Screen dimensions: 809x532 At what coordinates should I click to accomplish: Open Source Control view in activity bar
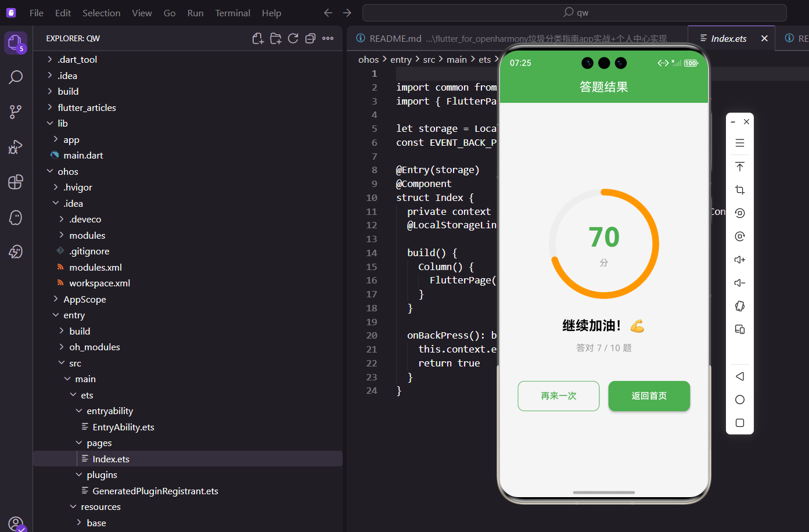pos(16,112)
